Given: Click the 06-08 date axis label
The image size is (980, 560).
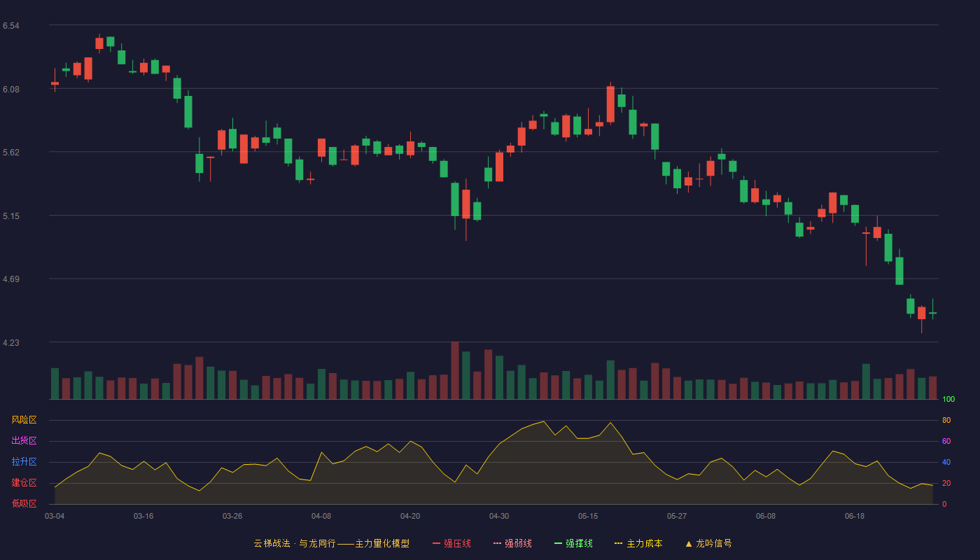Looking at the screenshot, I should tap(766, 516).
